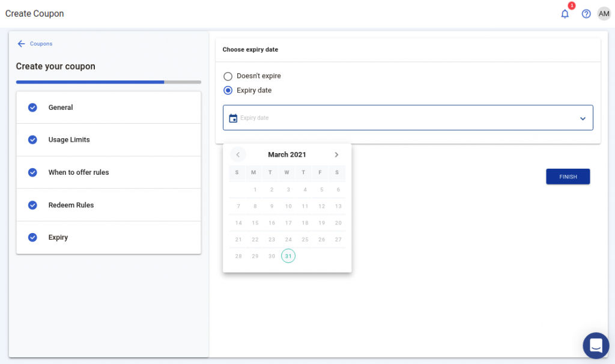This screenshot has height=364, width=615.
Task: Click day 30 in the calendar
Action: coord(271,256)
